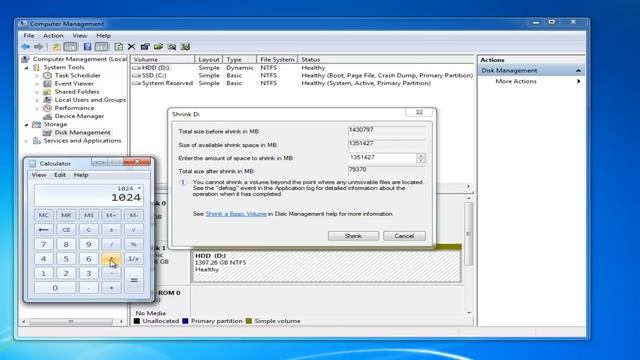
Task: Click the Shared Folders icon in tree
Action: click(47, 92)
